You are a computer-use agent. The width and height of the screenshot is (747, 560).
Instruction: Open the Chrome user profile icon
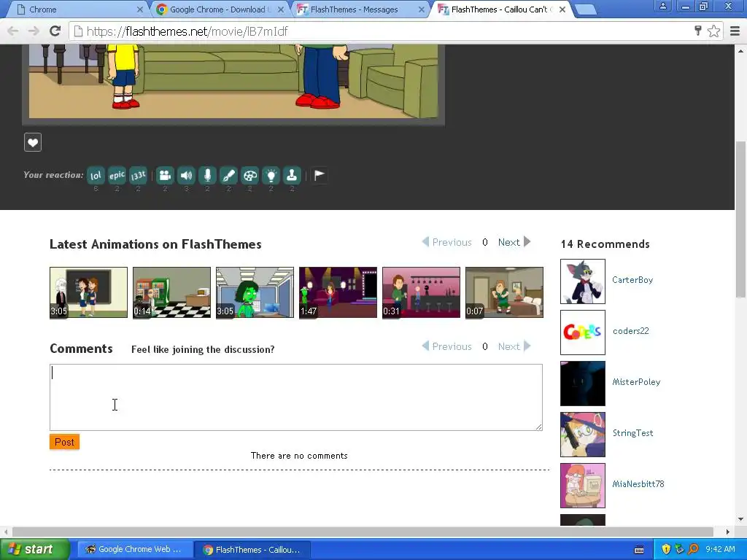[663, 6]
